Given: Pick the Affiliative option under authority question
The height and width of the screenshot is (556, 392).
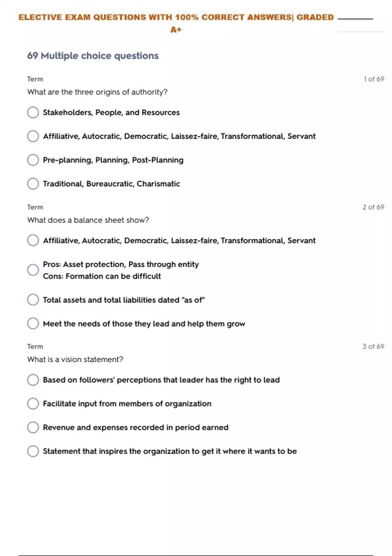Looking at the screenshot, I should click(33, 136).
